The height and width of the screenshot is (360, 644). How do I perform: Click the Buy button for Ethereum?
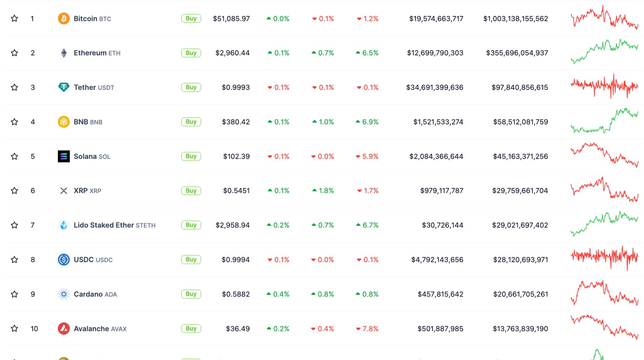point(191,53)
